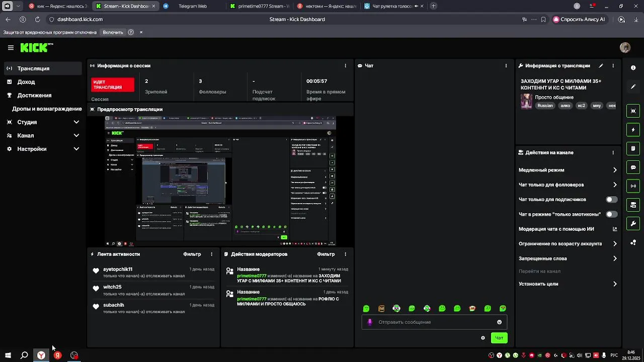Switch to primetime0777 Stream browser tab
Screen dimensions: 644x362
pos(259,6)
